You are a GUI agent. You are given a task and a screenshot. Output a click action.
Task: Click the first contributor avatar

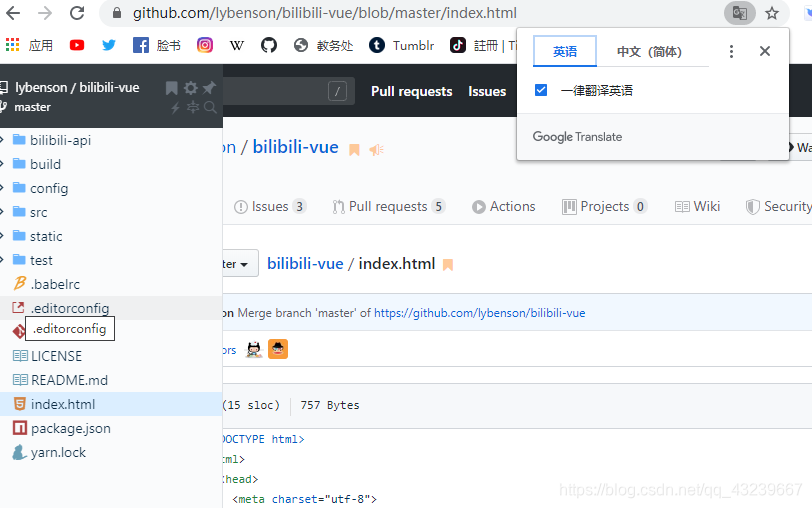coord(254,350)
